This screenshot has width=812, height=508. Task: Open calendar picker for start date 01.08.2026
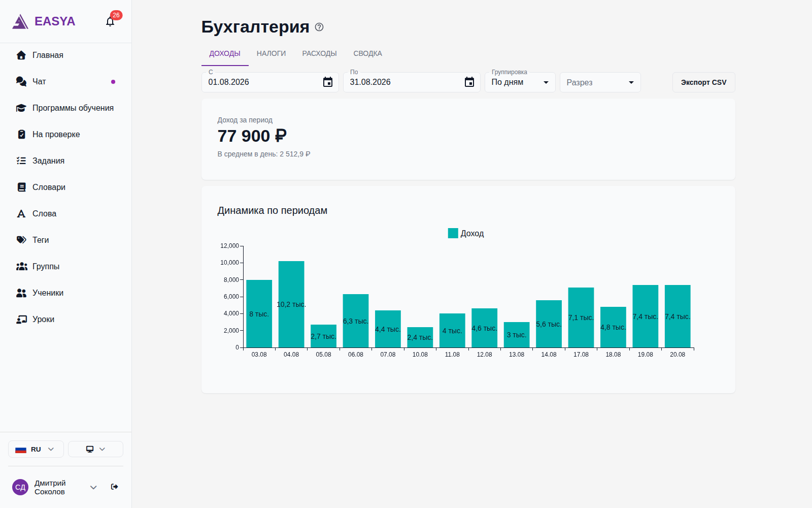[x=328, y=82]
